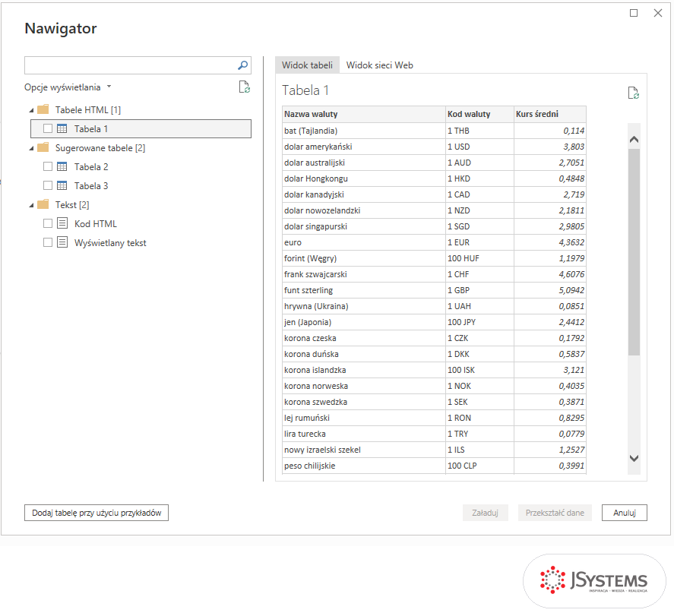This screenshot has width=674, height=616.
Task: Click the '100 HUF' cell
Action: (x=479, y=258)
